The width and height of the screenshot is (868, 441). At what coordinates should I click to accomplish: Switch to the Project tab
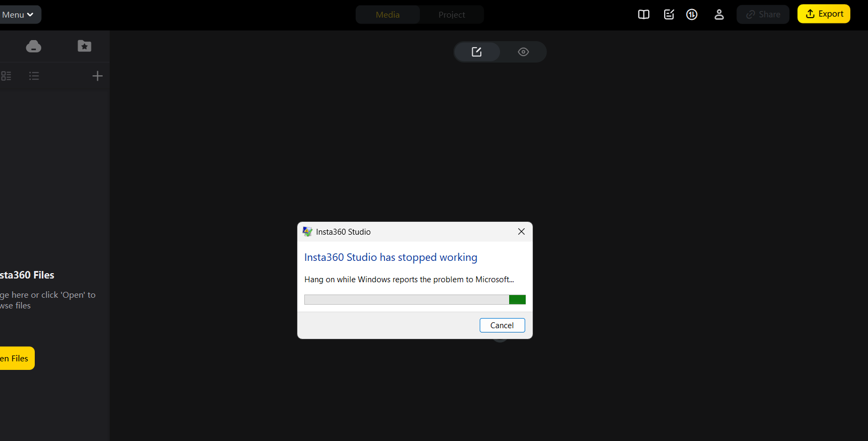pos(452,14)
